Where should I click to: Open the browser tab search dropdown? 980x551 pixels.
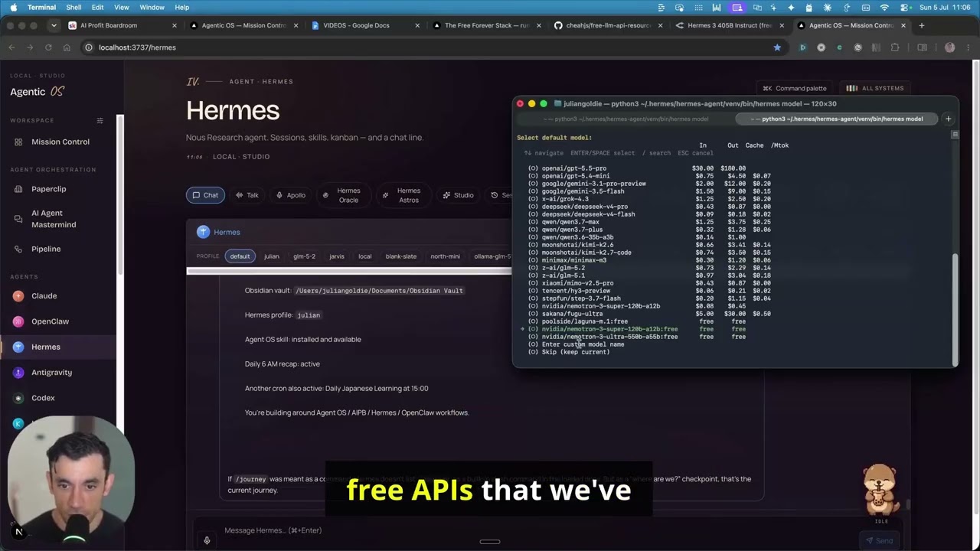(x=53, y=25)
